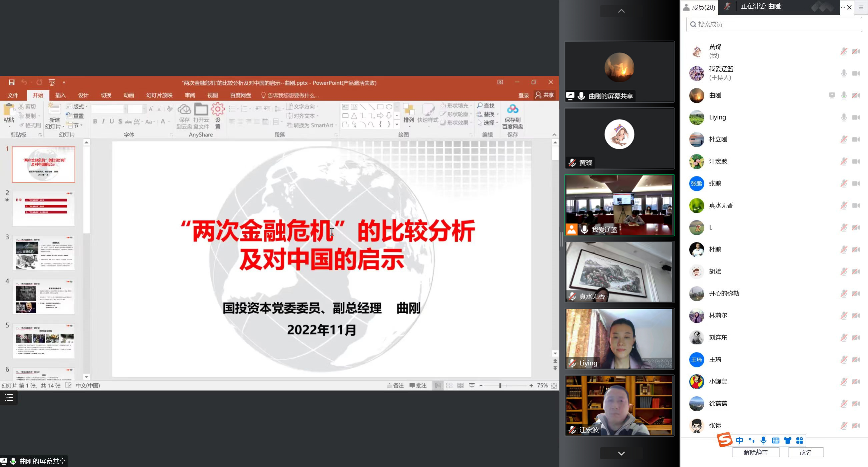Toggle microphone for member Liying
This screenshot has width=868, height=467.
(843, 117)
